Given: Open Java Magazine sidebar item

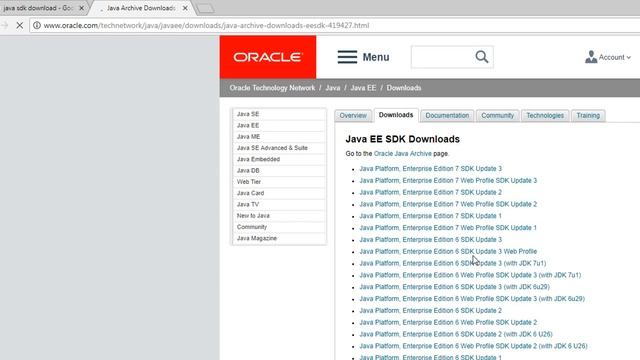Looking at the screenshot, I should tap(279, 238).
